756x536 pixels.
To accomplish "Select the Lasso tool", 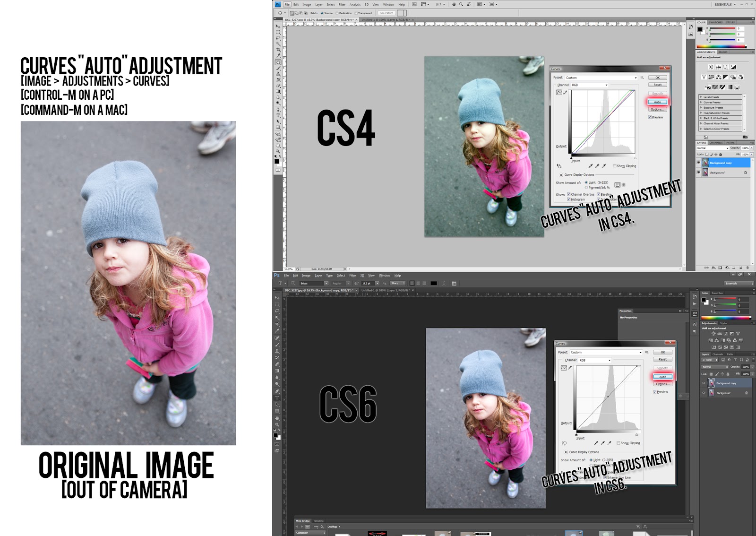I will pos(278,36).
